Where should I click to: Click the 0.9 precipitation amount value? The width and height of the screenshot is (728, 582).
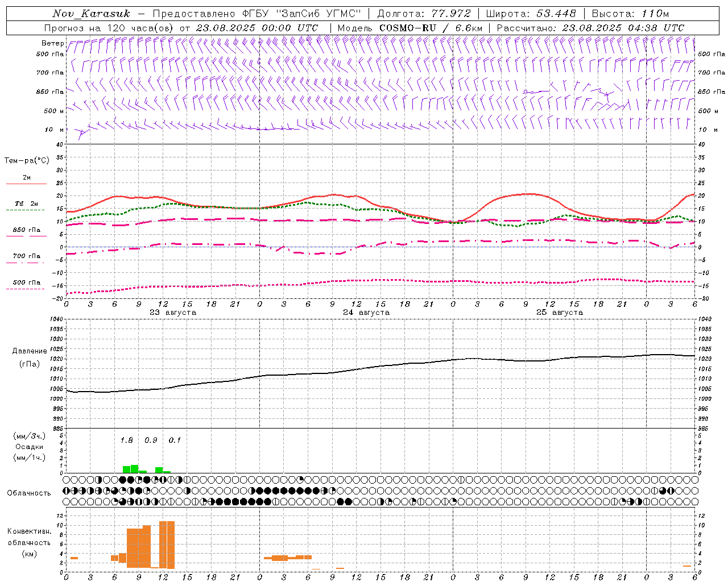pyautogui.click(x=151, y=440)
